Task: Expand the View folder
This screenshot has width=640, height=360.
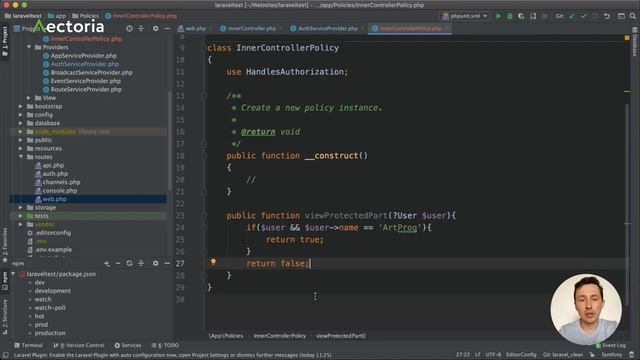Action: coord(29,98)
